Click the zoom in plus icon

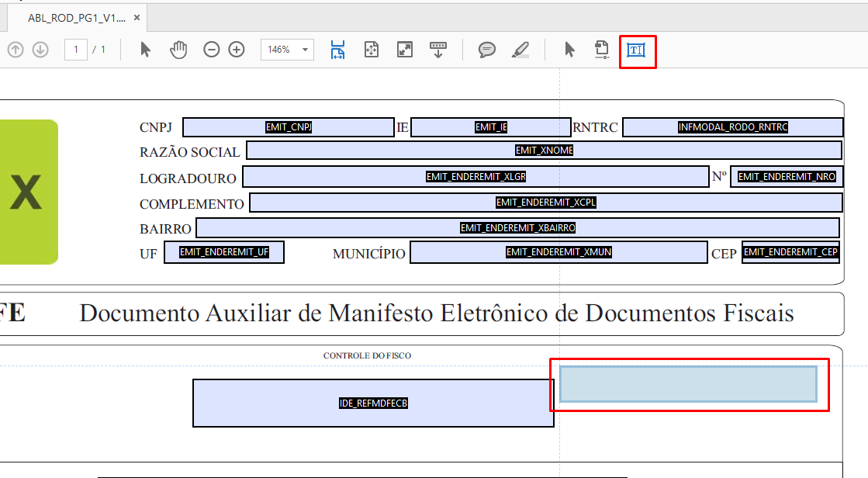[x=237, y=50]
